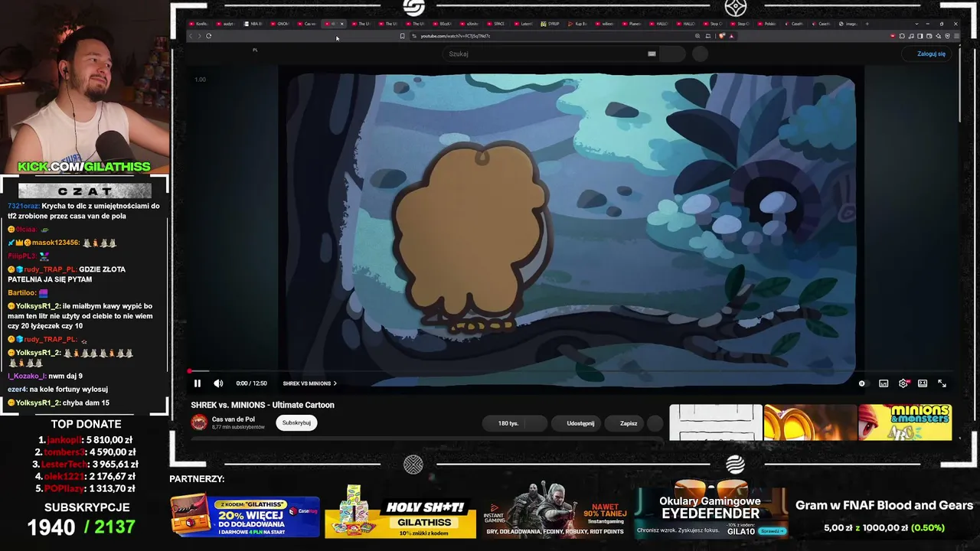Open the Brave Rewards triangle icon
Image resolution: width=980 pixels, height=551 pixels.
731,36
